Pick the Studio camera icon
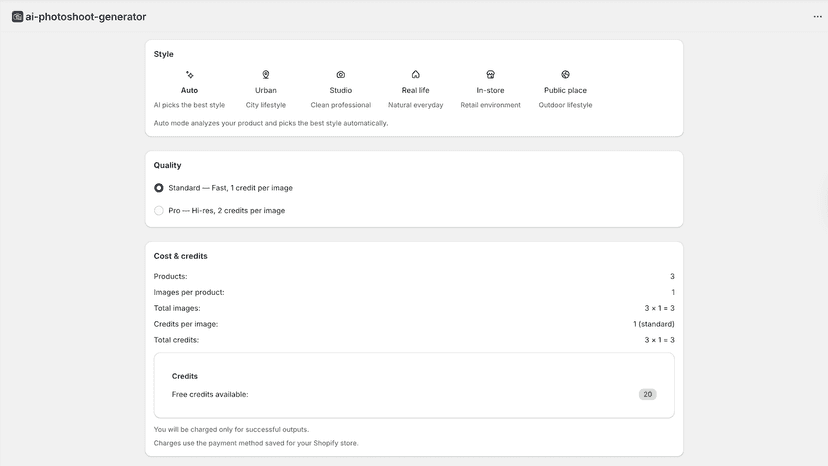Screen dimensions: 828x466 [341, 74]
